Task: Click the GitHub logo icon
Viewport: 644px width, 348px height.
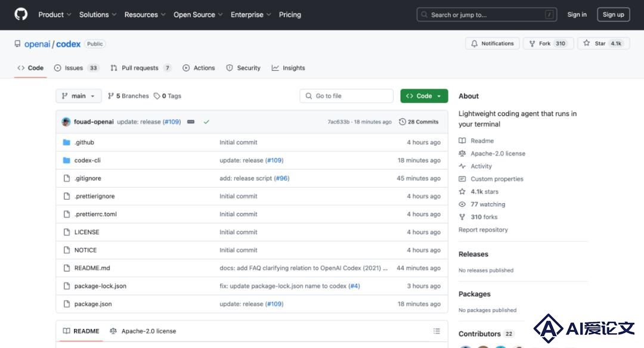Action: [x=21, y=14]
